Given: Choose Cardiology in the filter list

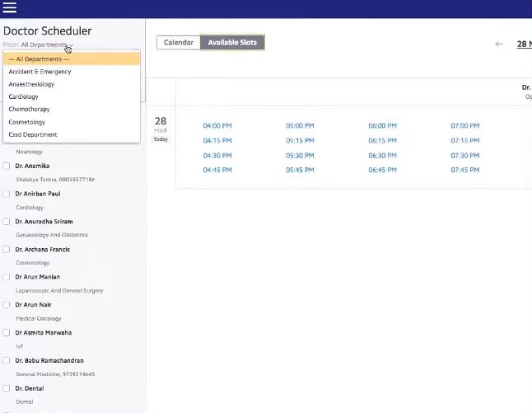Looking at the screenshot, I should pos(72,96).
